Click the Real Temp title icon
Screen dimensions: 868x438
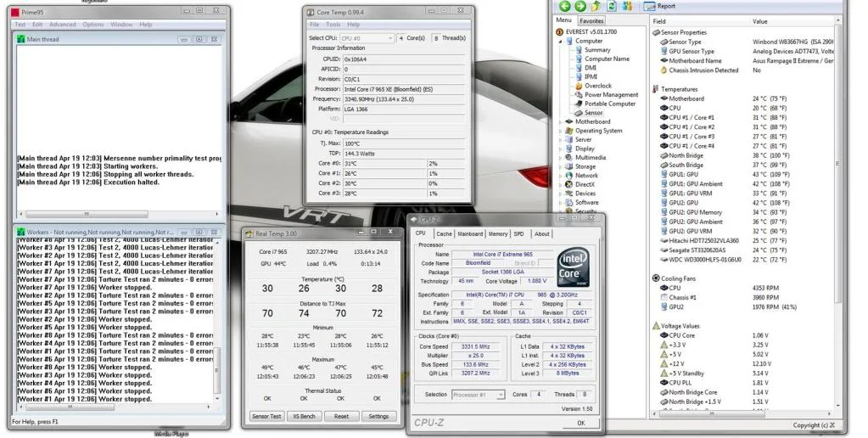pos(249,233)
